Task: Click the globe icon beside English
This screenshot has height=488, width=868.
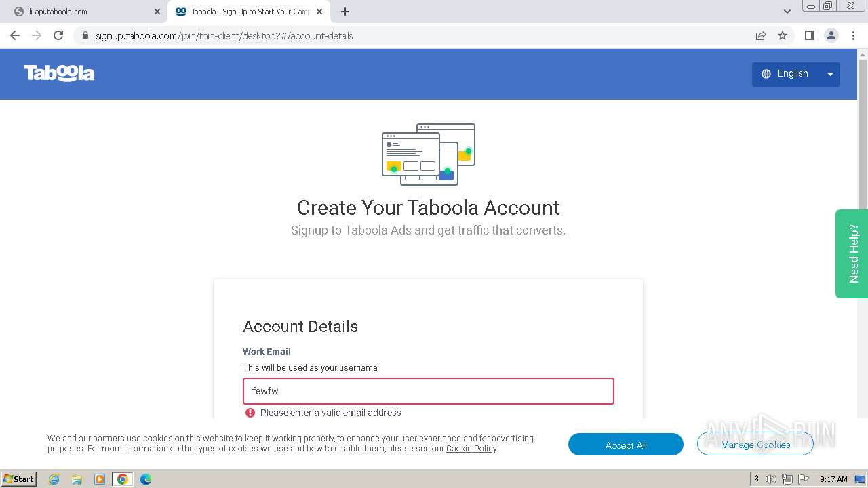Action: (x=766, y=74)
